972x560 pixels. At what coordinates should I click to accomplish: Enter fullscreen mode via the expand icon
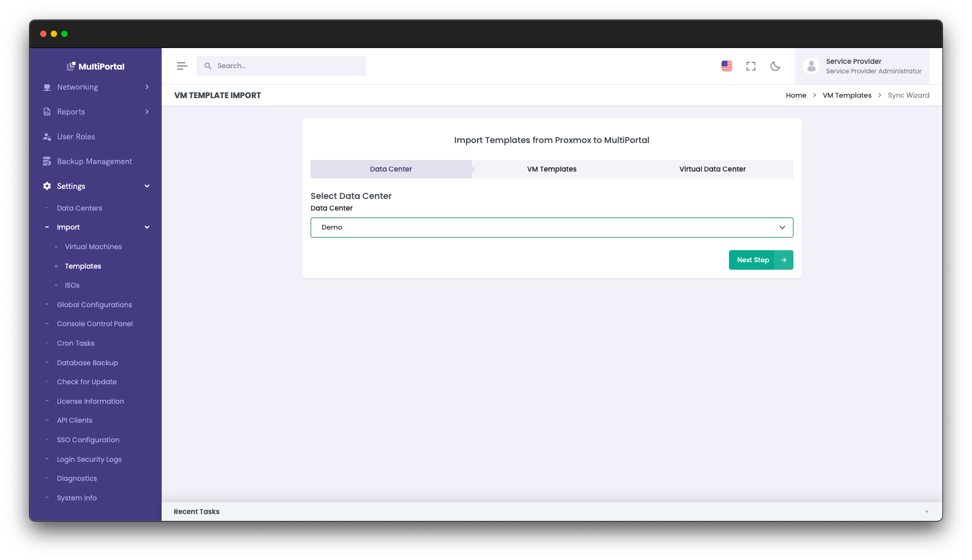tap(751, 65)
